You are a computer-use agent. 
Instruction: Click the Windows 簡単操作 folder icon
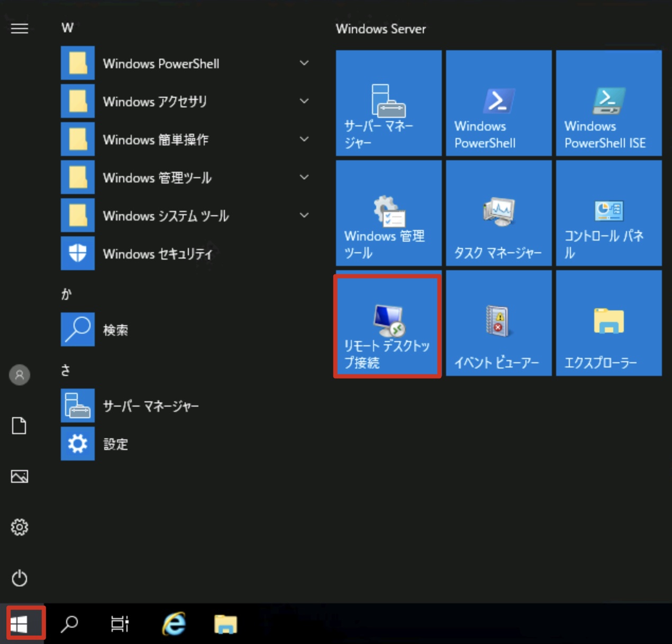(78, 139)
